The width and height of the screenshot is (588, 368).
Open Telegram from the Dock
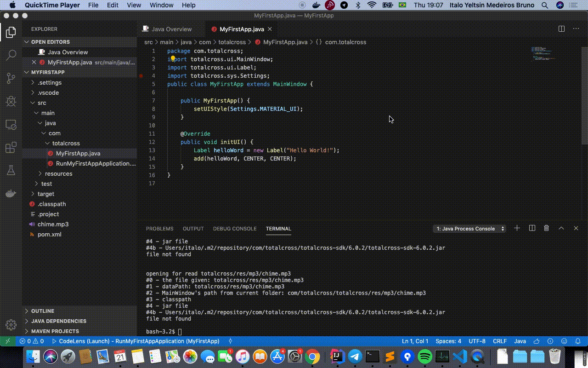354,356
